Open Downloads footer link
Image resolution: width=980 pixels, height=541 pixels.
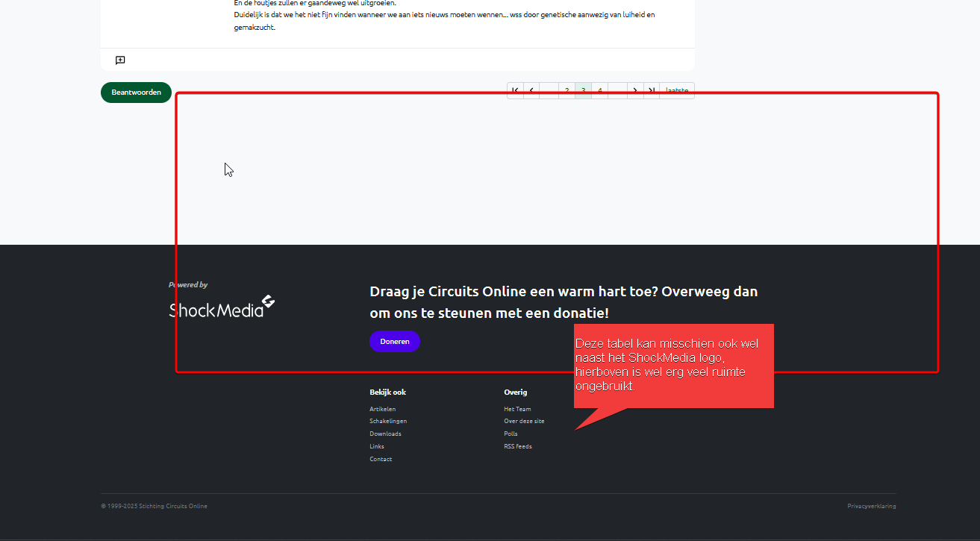(x=385, y=434)
